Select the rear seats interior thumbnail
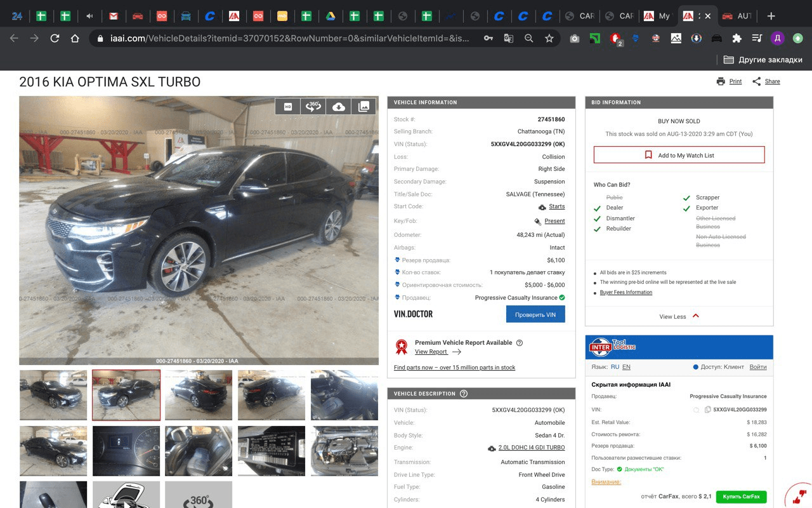 (x=199, y=451)
